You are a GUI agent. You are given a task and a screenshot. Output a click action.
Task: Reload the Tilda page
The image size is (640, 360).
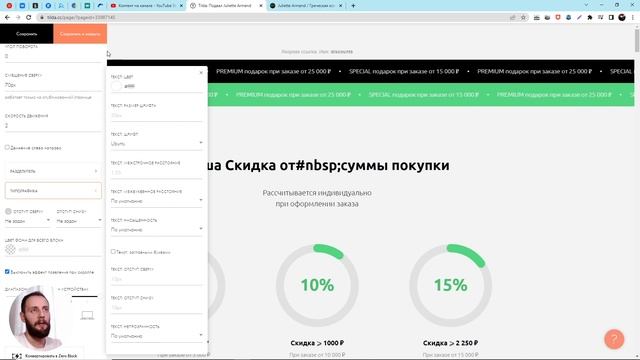click(29, 17)
